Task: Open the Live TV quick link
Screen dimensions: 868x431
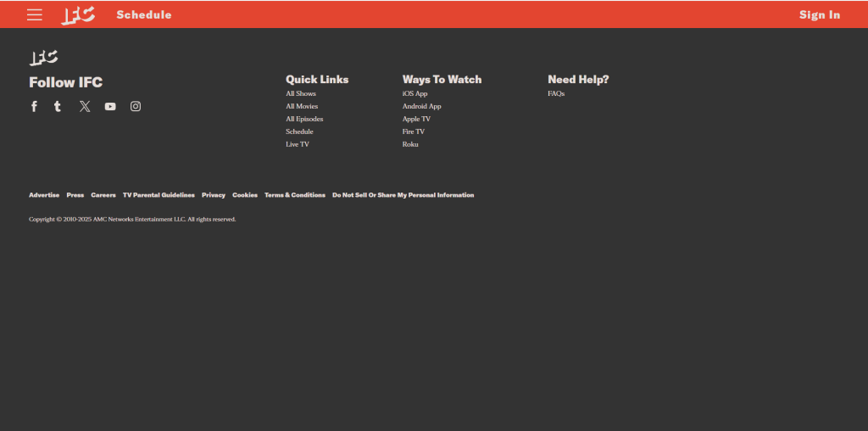Action: [298, 144]
